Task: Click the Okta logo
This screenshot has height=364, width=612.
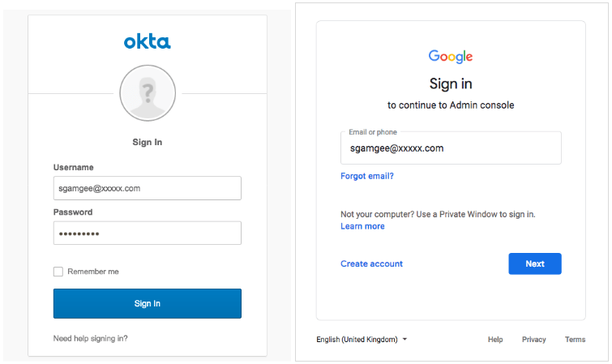Action: tap(148, 42)
